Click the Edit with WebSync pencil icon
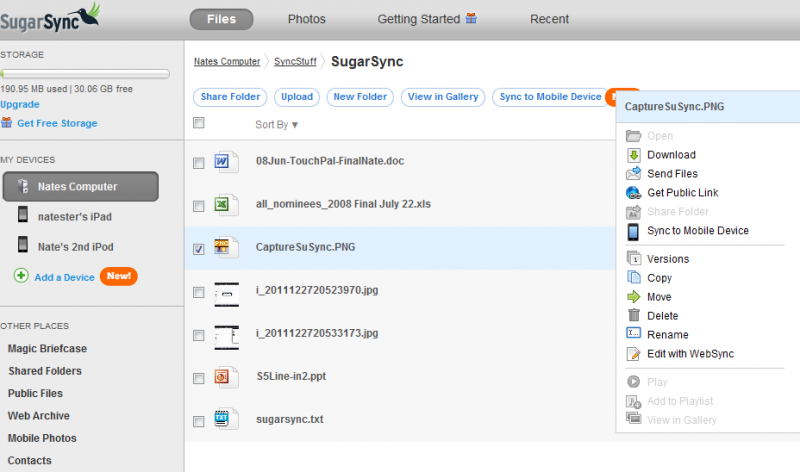The height and width of the screenshot is (472, 800). pos(633,354)
